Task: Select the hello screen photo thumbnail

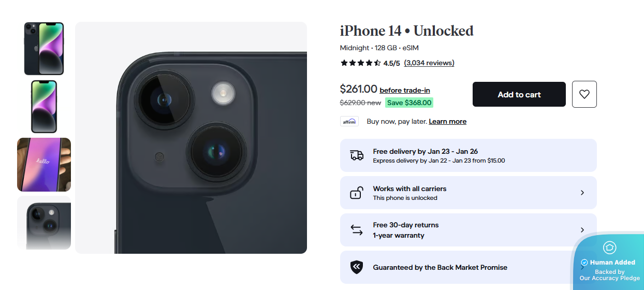Action: pos(44,165)
